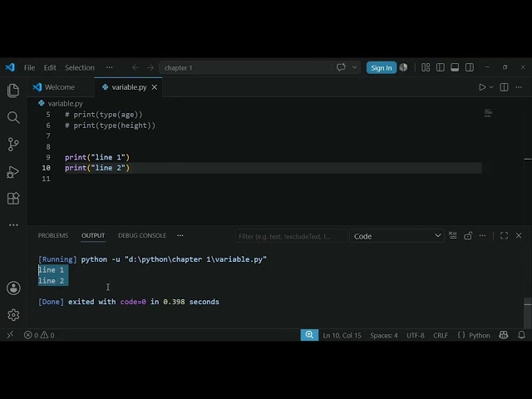This screenshot has width=532, height=399.
Task: Open Copilot status icon in status bar
Action: 504,335
